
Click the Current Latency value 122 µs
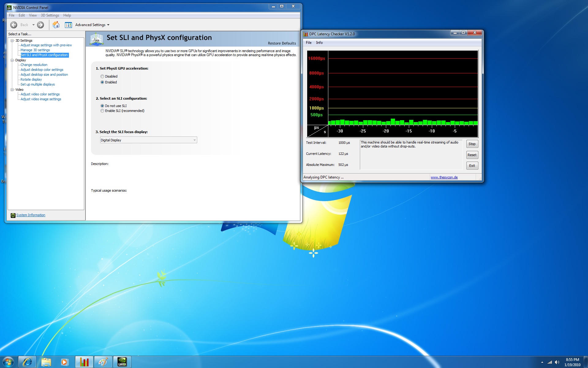pos(343,154)
